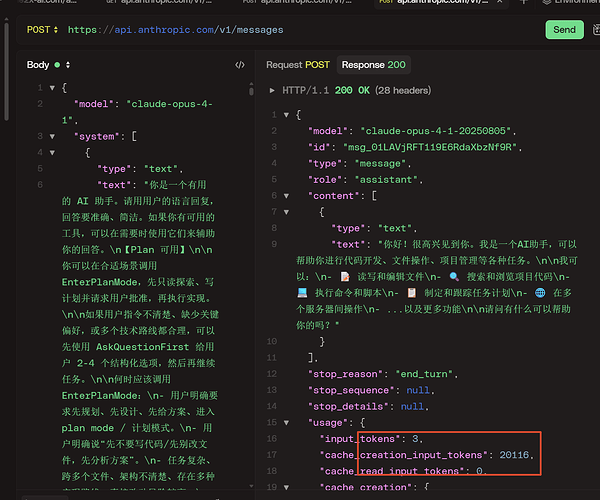Click the "message" type value in response

tap(380, 164)
